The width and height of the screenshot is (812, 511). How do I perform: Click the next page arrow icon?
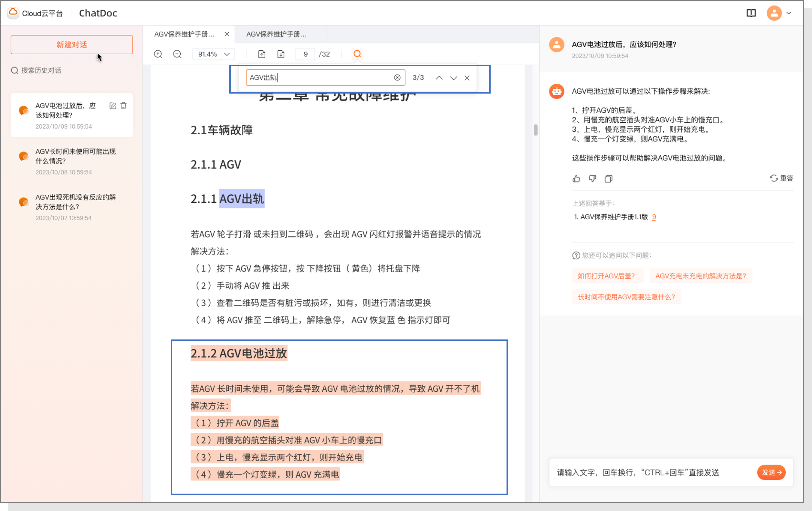(x=281, y=54)
